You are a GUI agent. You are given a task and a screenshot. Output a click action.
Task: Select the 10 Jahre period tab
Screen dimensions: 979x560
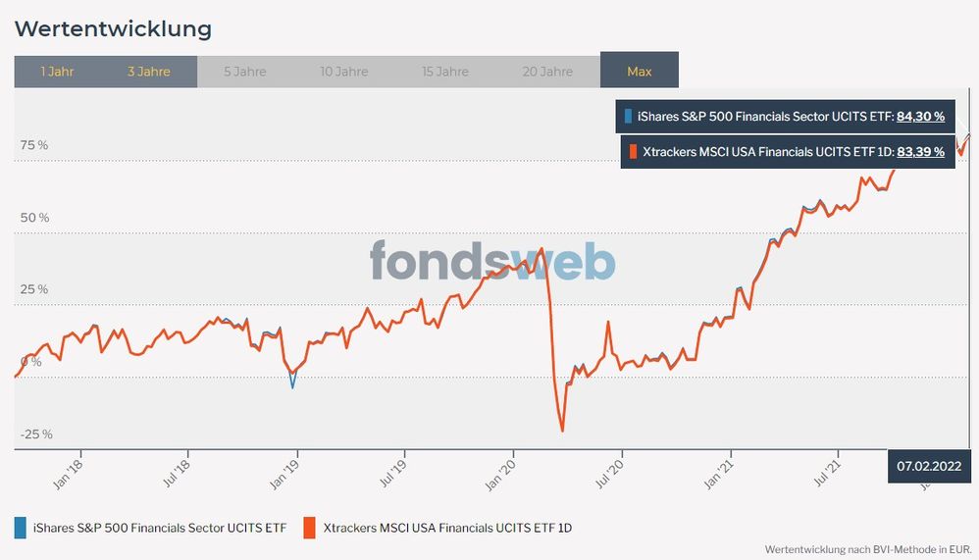344,72
